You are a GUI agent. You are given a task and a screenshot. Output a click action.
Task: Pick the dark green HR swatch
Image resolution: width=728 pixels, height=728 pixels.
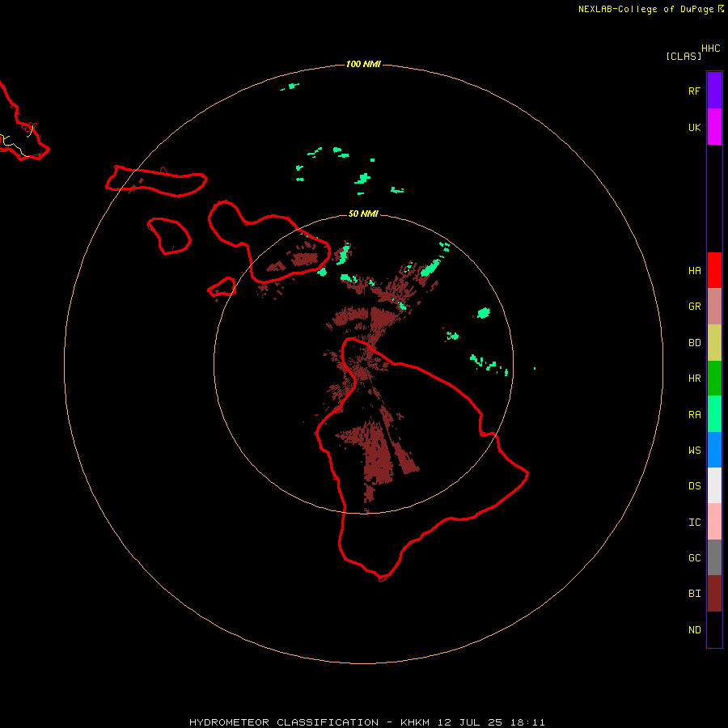pyautogui.click(x=714, y=379)
